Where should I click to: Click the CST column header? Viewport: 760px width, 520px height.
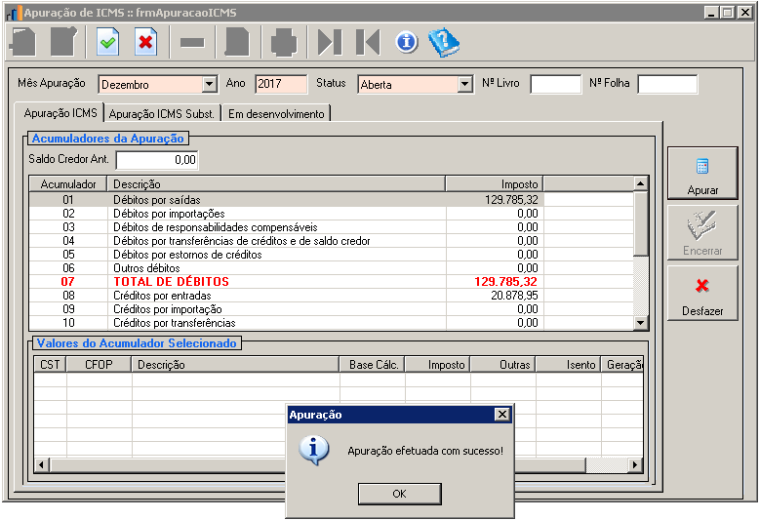tap(50, 365)
